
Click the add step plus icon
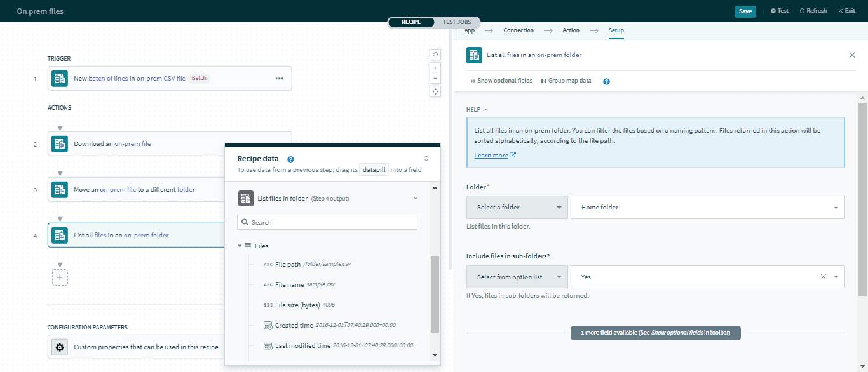(x=60, y=277)
